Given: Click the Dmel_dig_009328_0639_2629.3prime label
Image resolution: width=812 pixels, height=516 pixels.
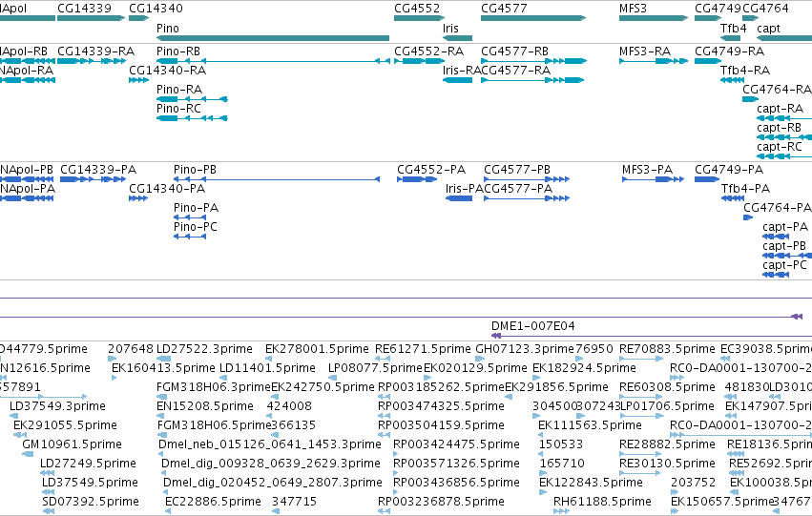Looking at the screenshot, I should click(271, 464).
